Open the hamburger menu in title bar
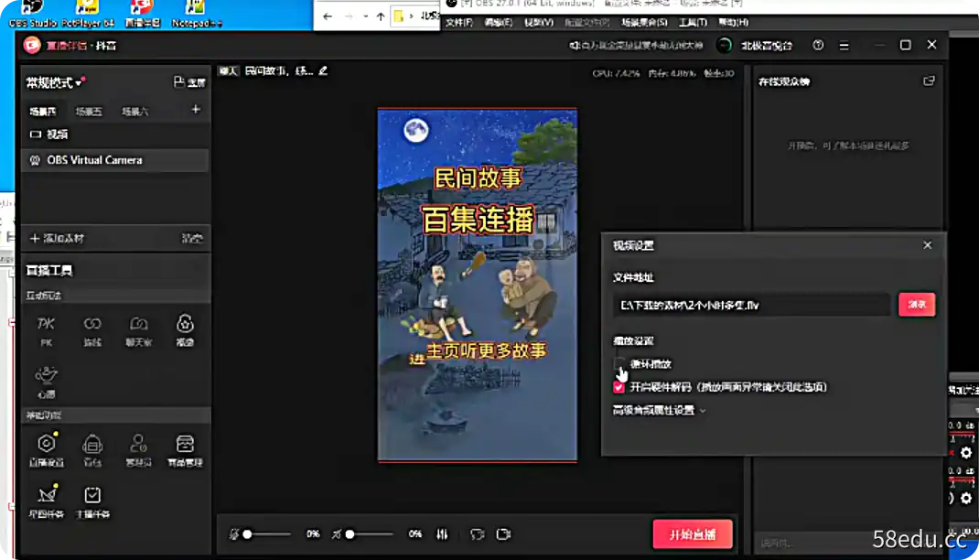This screenshot has width=979, height=560. tap(844, 46)
